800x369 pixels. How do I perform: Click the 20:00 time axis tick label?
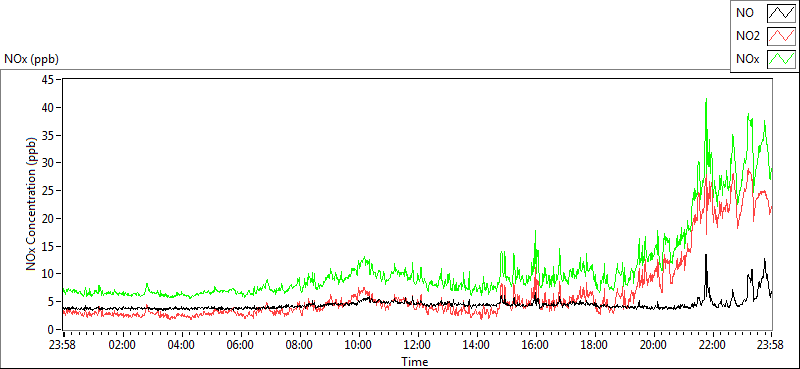(654, 345)
